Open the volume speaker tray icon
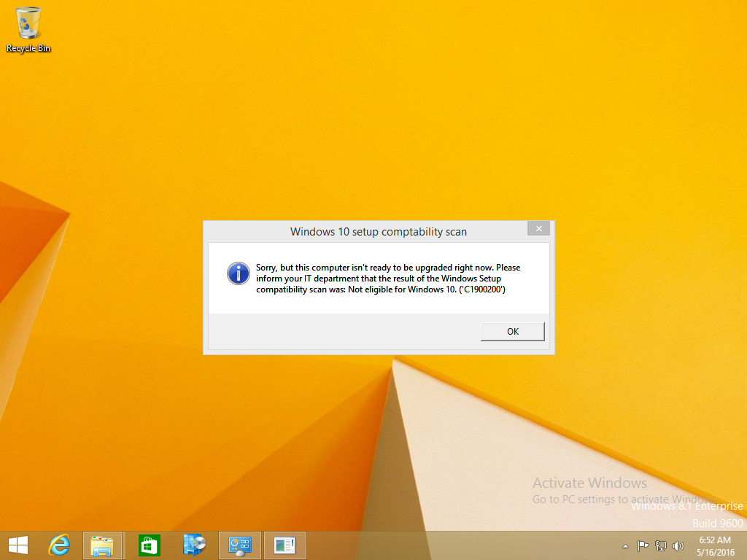 [x=678, y=545]
